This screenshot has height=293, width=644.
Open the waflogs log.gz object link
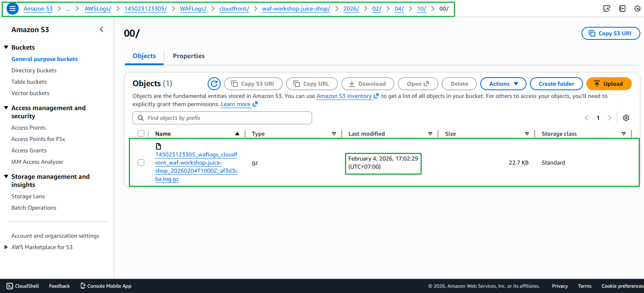click(196, 167)
